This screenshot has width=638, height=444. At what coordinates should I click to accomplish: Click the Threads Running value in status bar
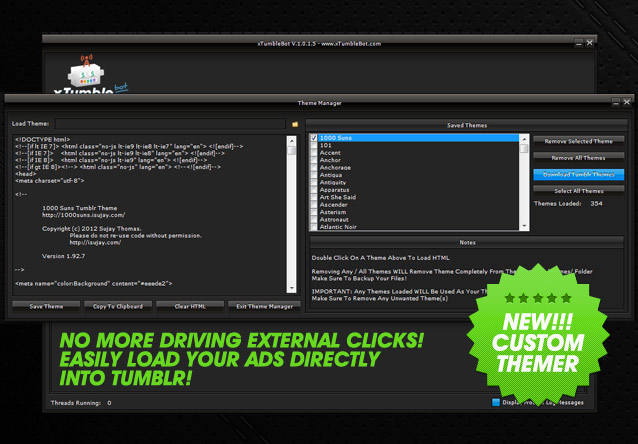pyautogui.click(x=109, y=403)
